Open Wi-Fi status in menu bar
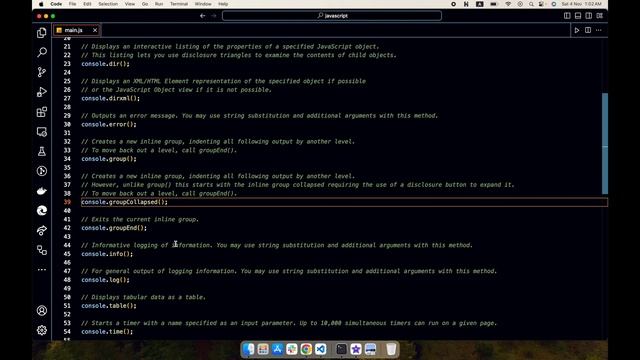 [x=508, y=4]
